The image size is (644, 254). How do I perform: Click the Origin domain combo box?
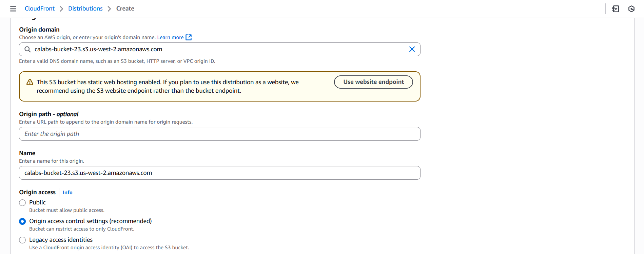(x=220, y=49)
